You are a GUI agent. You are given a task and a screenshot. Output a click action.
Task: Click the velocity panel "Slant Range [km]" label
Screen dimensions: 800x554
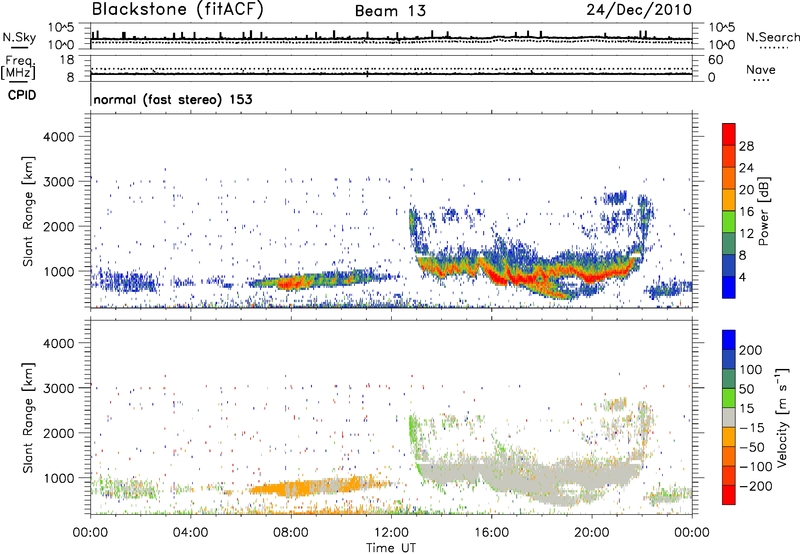tap(28, 418)
